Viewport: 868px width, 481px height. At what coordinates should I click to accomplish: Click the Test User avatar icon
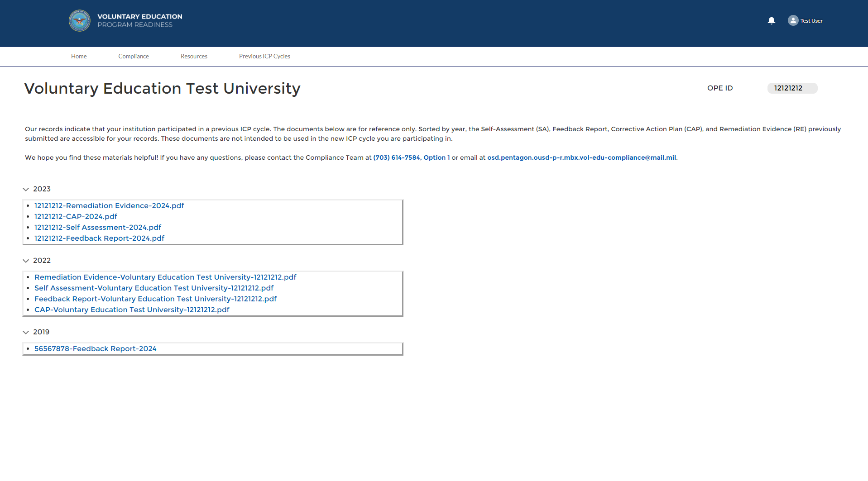[793, 21]
